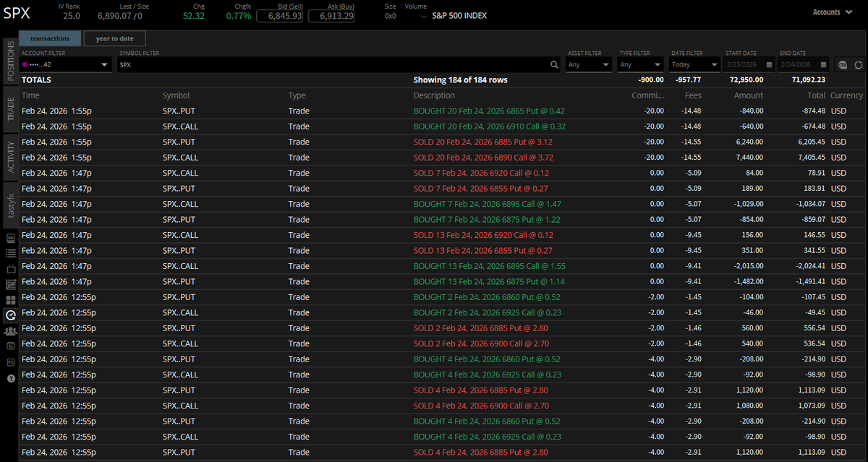Expand the Account Filter dropdown

(64, 64)
